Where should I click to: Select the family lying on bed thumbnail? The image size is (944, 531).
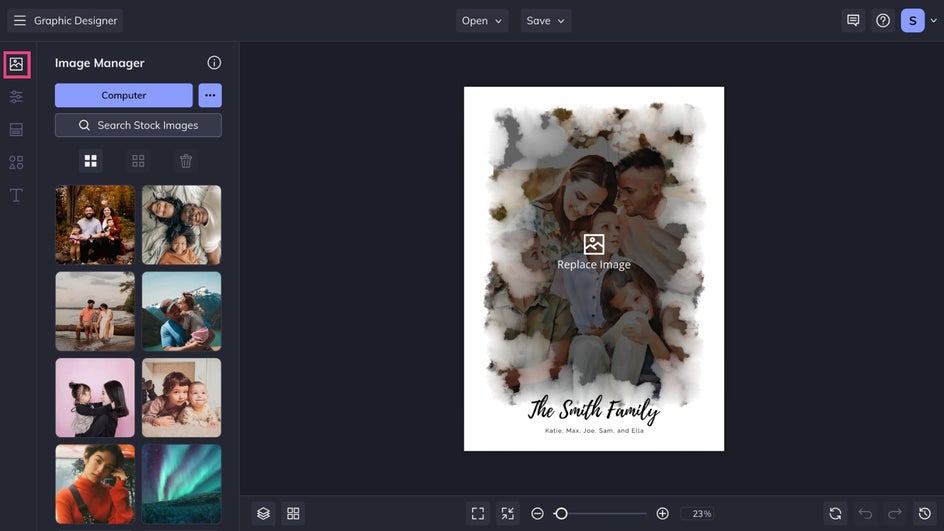click(181, 225)
